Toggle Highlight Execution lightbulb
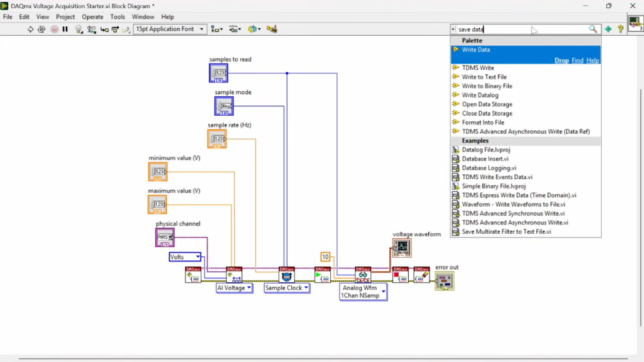The image size is (644, 362). tap(79, 29)
